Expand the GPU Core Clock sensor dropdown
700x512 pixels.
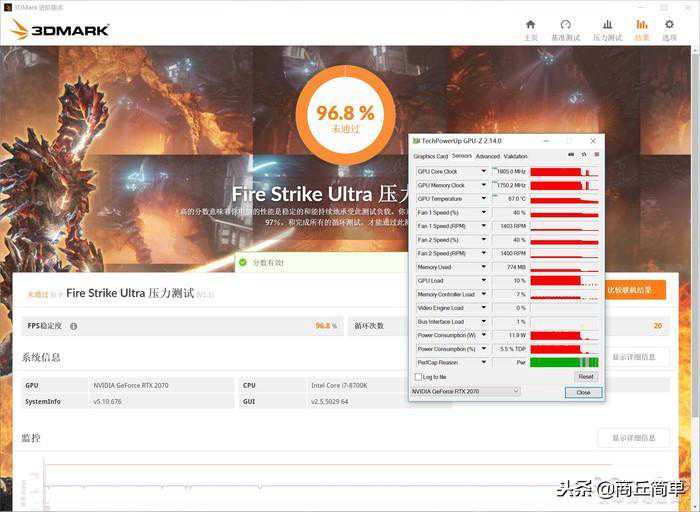tap(484, 172)
